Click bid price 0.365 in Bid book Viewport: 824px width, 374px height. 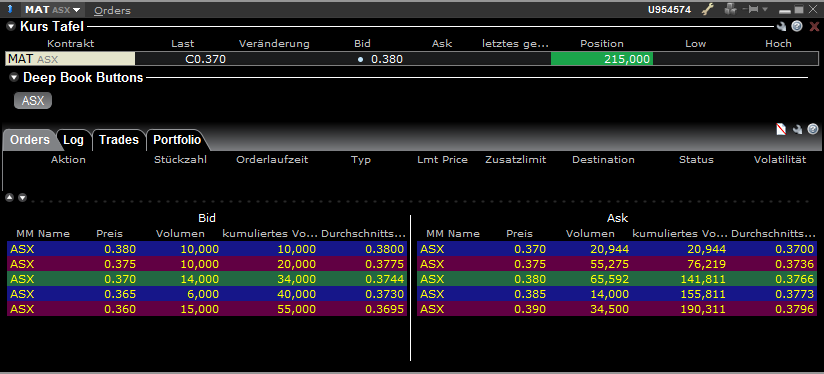pyautogui.click(x=120, y=294)
